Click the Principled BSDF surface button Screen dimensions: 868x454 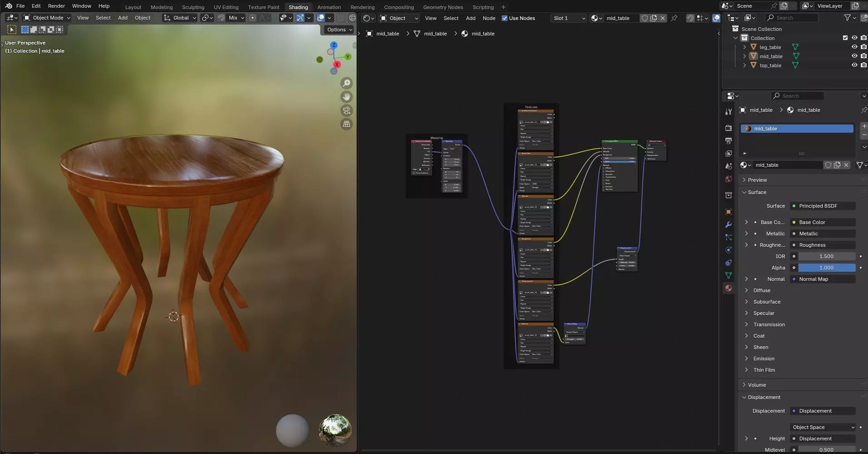[x=822, y=206]
